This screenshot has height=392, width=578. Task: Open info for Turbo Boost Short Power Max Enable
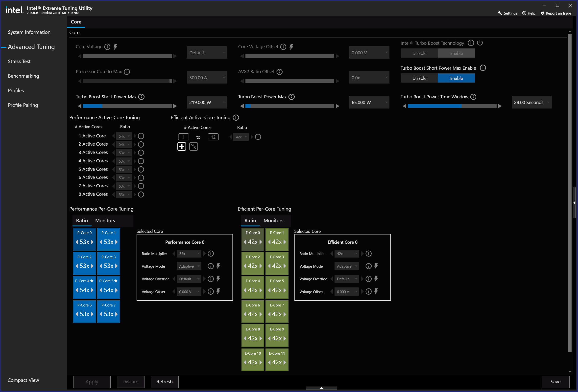coord(483,68)
